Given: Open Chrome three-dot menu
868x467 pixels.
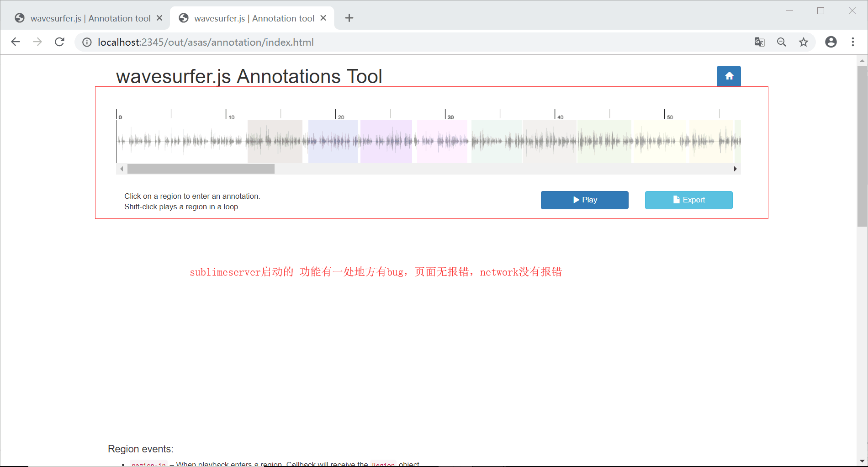Looking at the screenshot, I should (x=853, y=42).
